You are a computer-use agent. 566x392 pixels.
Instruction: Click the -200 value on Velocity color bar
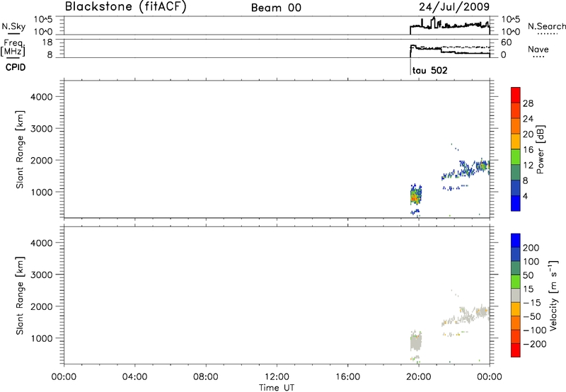(535, 344)
